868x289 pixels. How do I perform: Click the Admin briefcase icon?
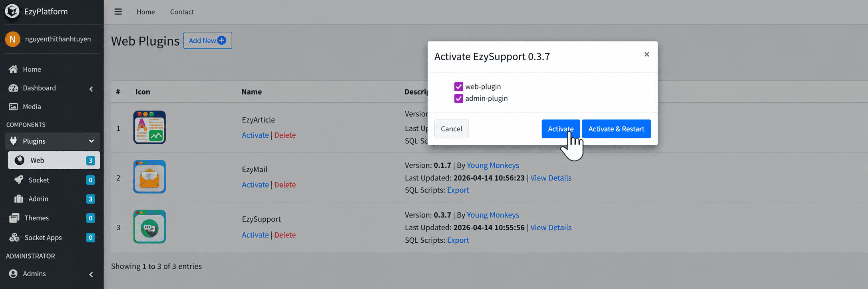point(19,199)
